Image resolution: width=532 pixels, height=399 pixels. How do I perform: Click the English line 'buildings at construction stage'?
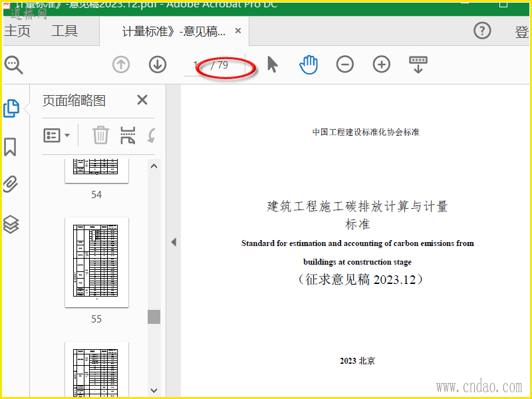(x=357, y=262)
